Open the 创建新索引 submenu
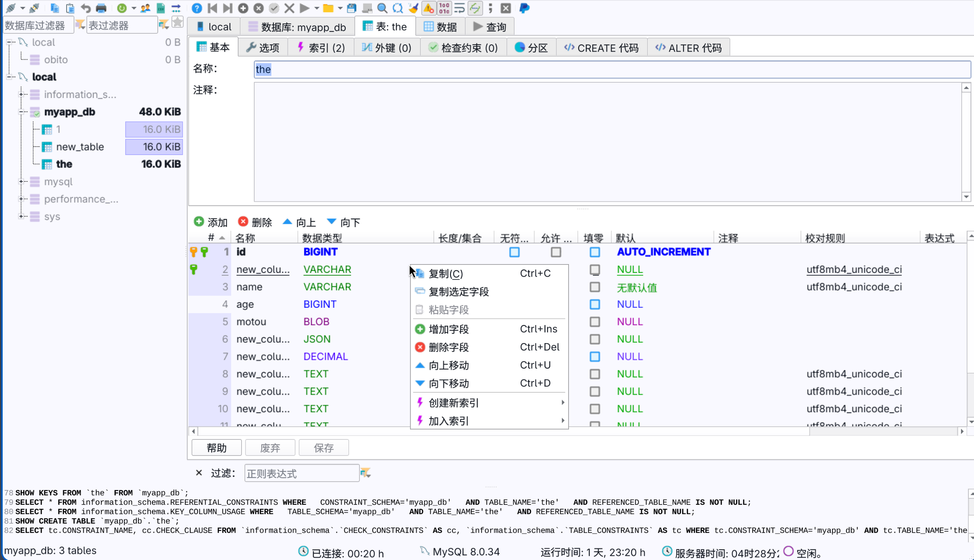 [x=489, y=403]
